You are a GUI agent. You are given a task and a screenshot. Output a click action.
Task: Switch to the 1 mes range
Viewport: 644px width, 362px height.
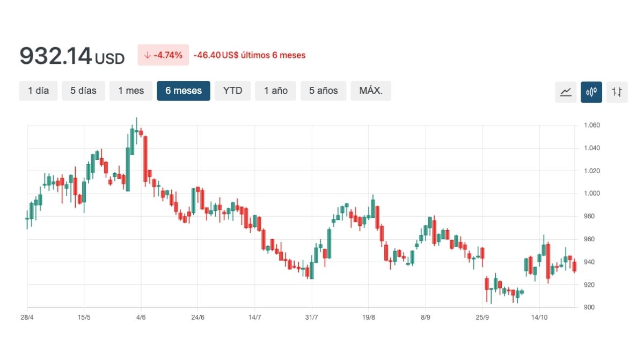pos(131,91)
